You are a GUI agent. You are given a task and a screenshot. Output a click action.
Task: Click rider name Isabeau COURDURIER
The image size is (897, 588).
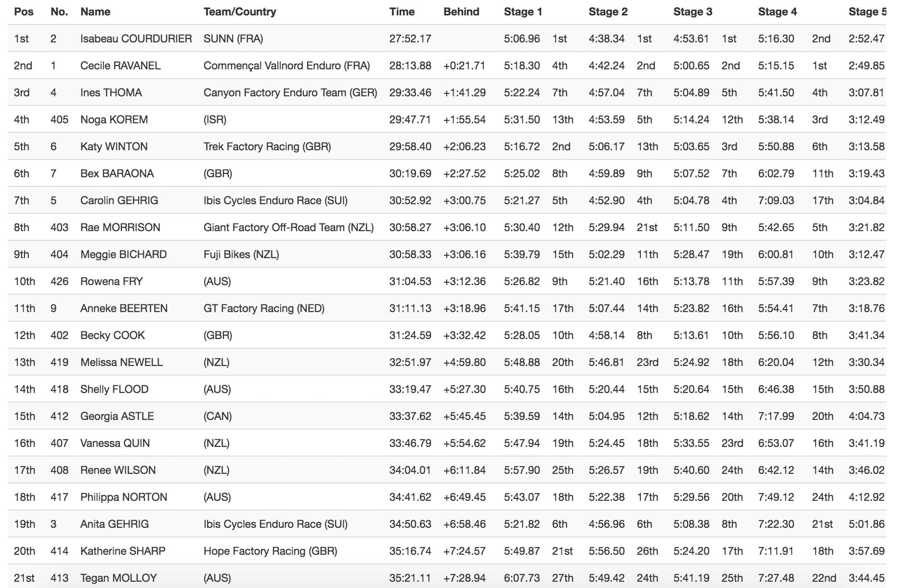[136, 39]
